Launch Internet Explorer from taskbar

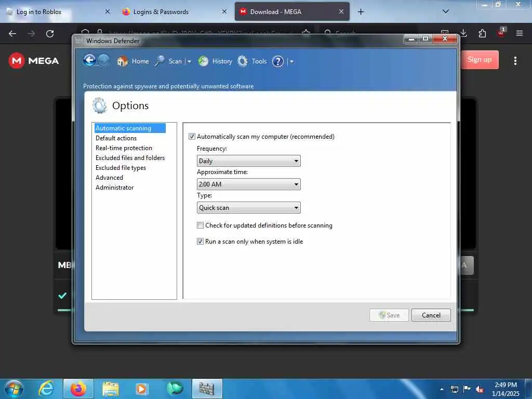(46, 389)
